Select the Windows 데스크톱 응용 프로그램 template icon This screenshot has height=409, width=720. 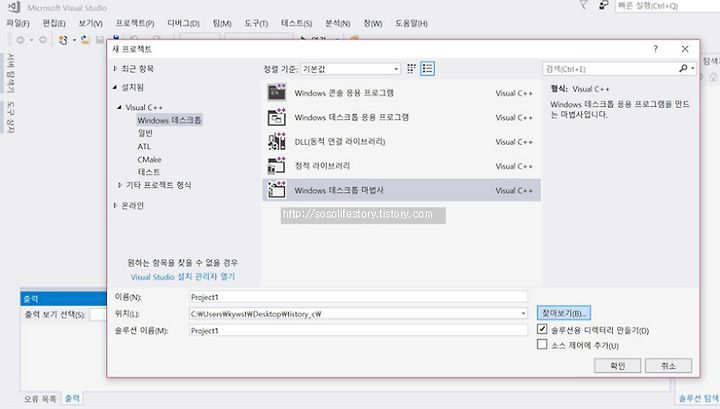click(x=277, y=117)
